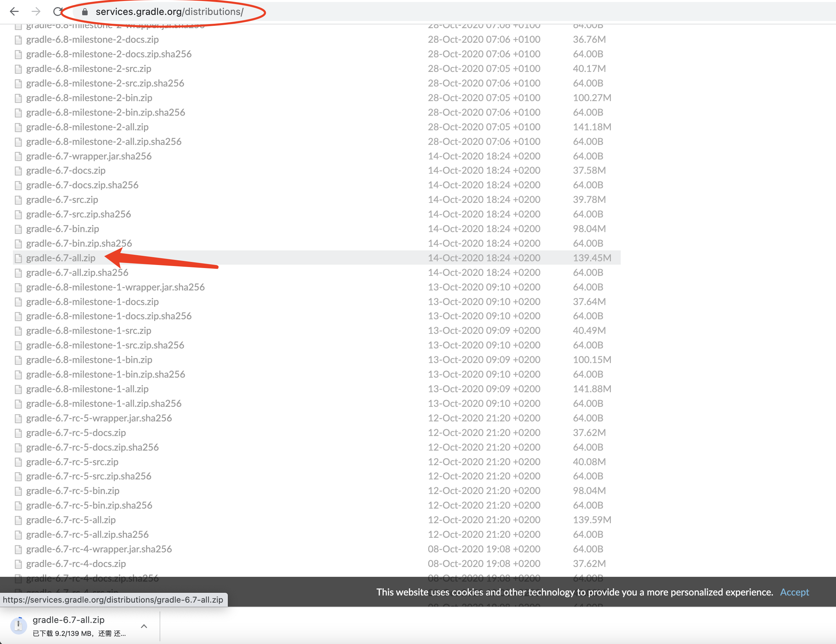Image resolution: width=836 pixels, height=644 pixels.
Task: Select the 100.27M size of milestone-2-bin.zip
Action: coord(592,98)
